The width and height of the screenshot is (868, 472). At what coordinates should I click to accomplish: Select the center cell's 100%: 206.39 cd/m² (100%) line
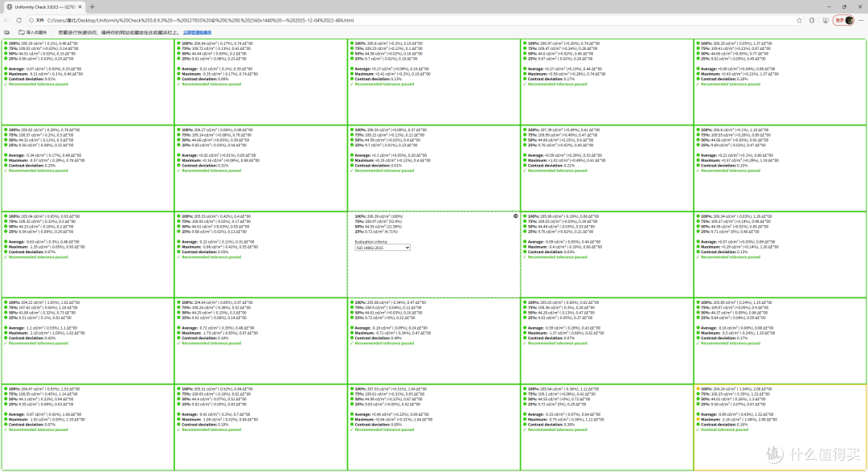(379, 216)
